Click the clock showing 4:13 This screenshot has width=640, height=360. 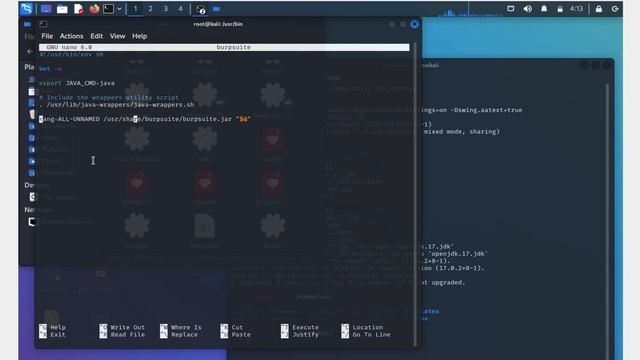[576, 9]
